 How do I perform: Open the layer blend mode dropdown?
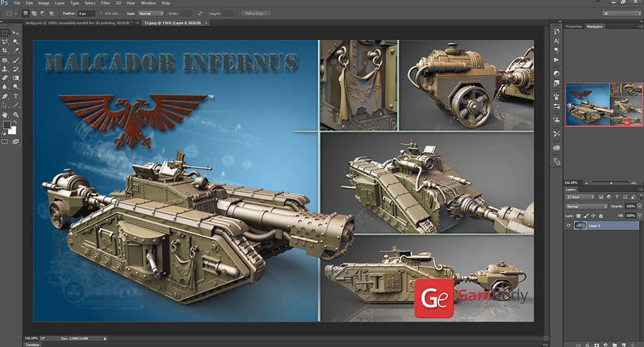tap(586, 206)
